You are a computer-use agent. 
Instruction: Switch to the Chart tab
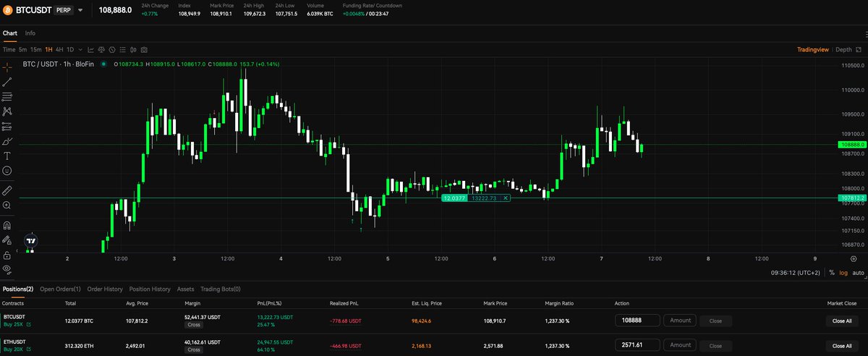(x=9, y=33)
